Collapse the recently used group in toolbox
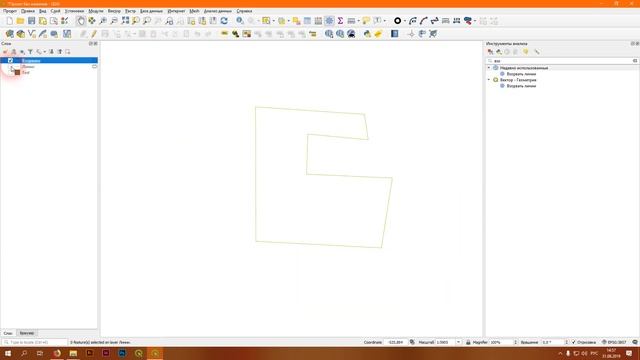Viewport: 640px width, 360px height. click(489, 68)
